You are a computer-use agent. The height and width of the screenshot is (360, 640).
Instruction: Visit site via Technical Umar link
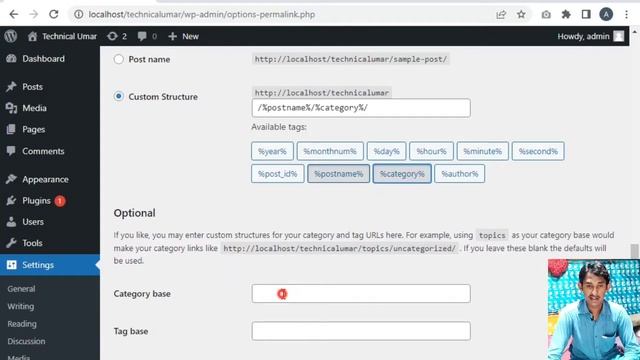(62, 36)
